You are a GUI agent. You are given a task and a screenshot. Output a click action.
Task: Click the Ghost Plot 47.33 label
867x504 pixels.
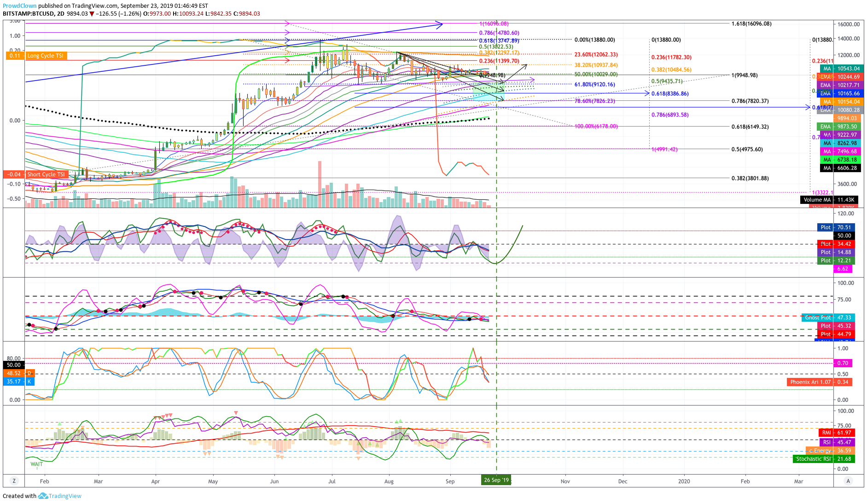coord(828,318)
